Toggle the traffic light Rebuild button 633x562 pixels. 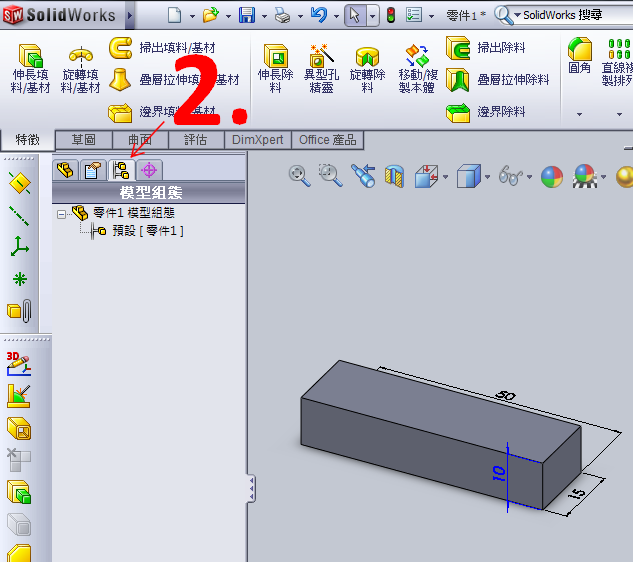391,16
